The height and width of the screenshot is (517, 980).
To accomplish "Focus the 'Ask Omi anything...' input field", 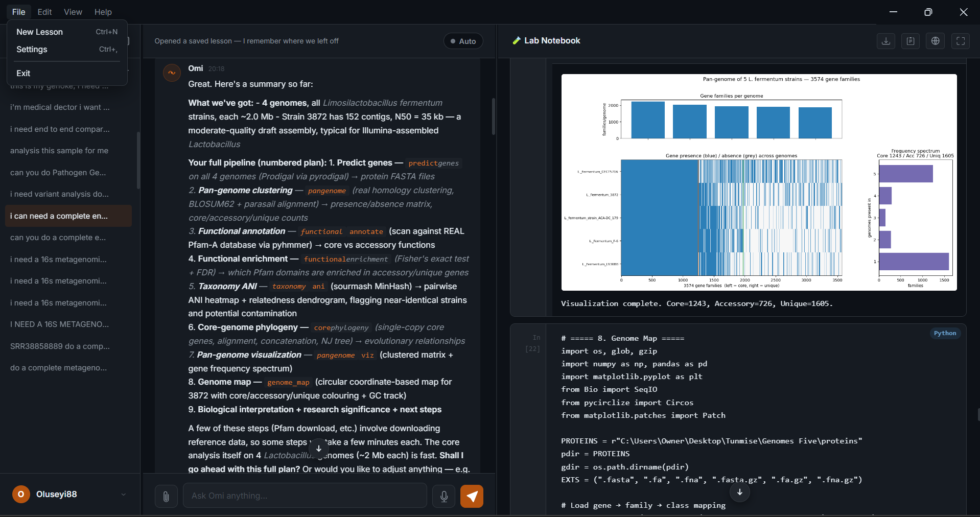I will pyautogui.click(x=305, y=496).
